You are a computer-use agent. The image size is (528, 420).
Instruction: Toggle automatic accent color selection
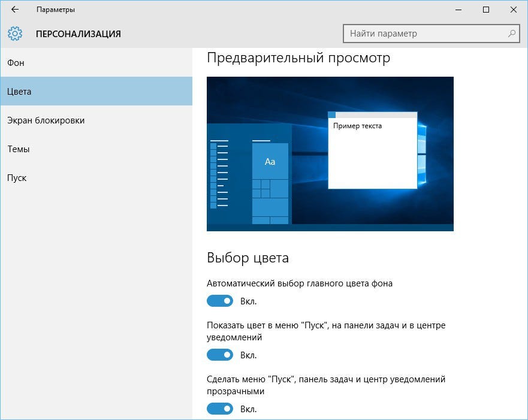(x=220, y=301)
